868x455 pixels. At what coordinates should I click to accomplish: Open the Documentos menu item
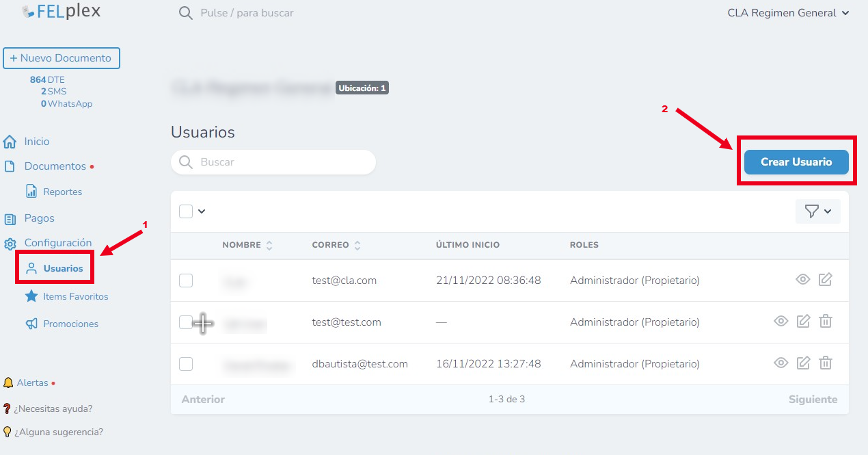tap(55, 166)
